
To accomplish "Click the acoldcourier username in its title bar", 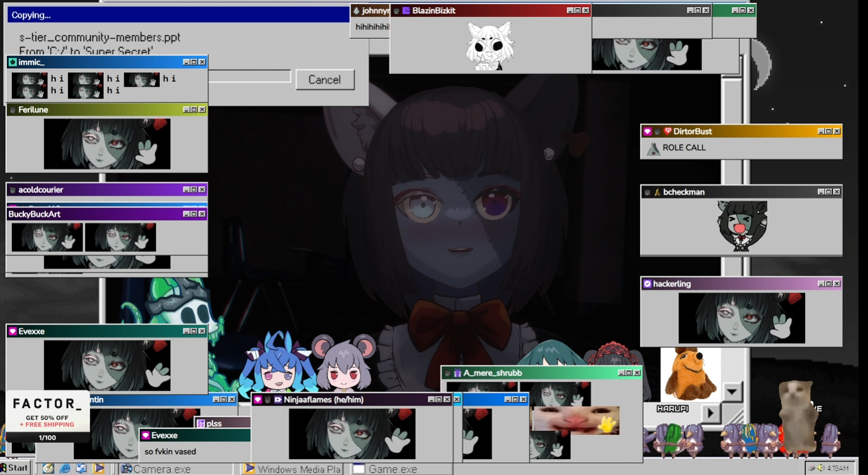I will pyautogui.click(x=41, y=190).
